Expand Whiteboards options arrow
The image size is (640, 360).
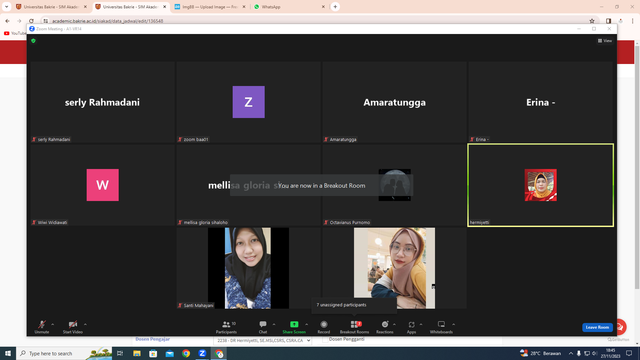click(x=453, y=324)
